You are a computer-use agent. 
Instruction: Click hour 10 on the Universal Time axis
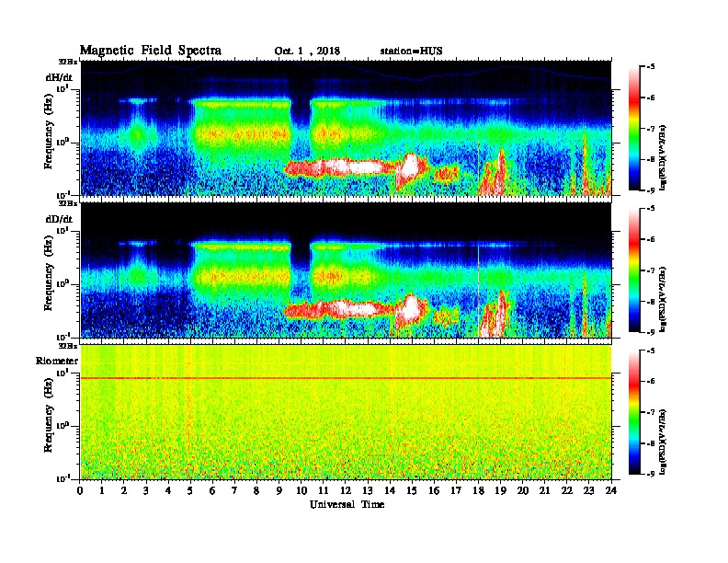click(x=301, y=490)
